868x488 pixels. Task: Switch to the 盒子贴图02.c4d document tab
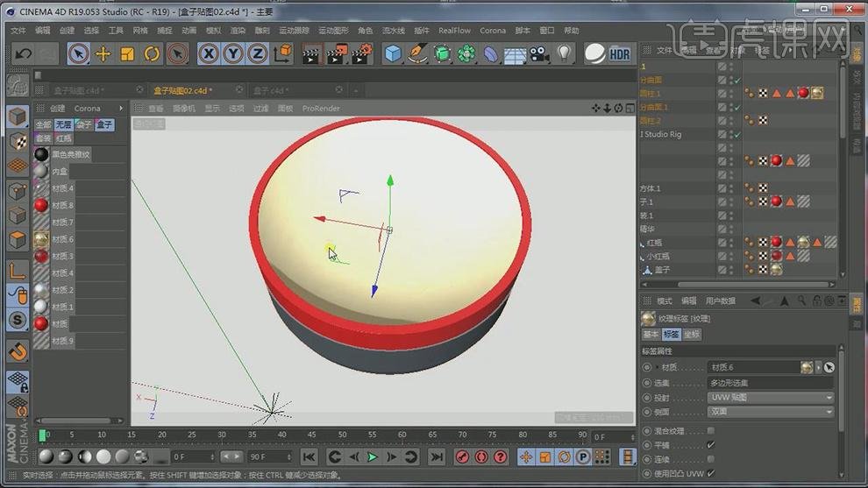coord(182,90)
